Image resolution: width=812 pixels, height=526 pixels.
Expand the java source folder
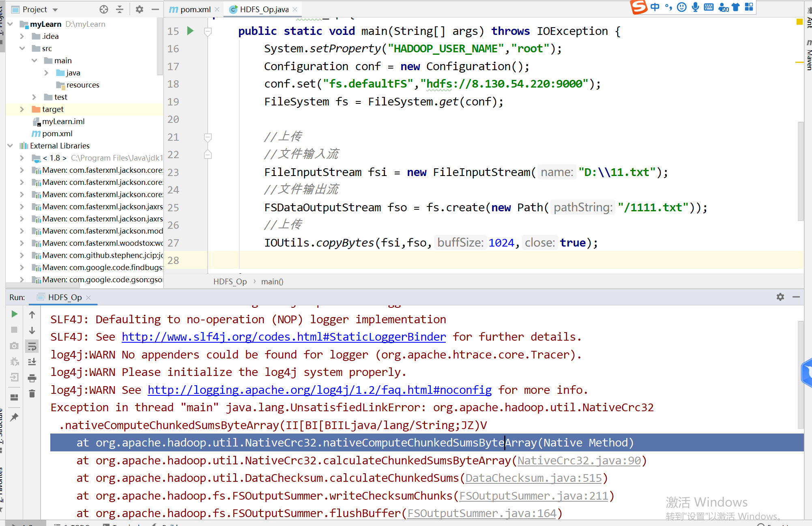click(x=47, y=73)
